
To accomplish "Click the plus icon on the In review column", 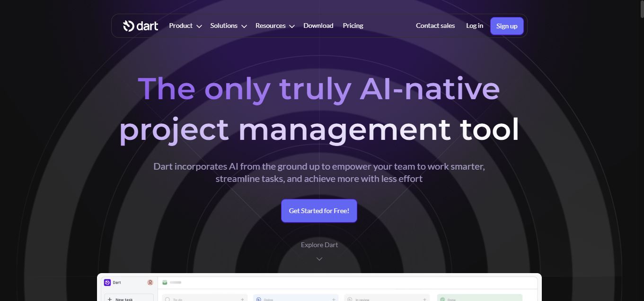I will click(x=424, y=299).
